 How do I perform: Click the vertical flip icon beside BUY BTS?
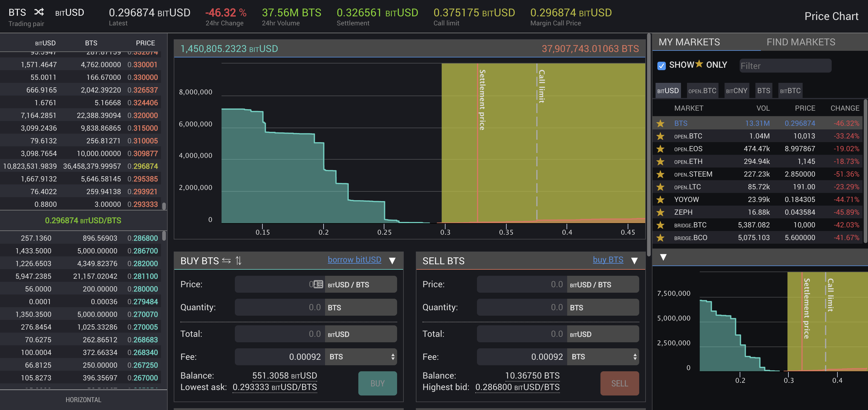(238, 261)
